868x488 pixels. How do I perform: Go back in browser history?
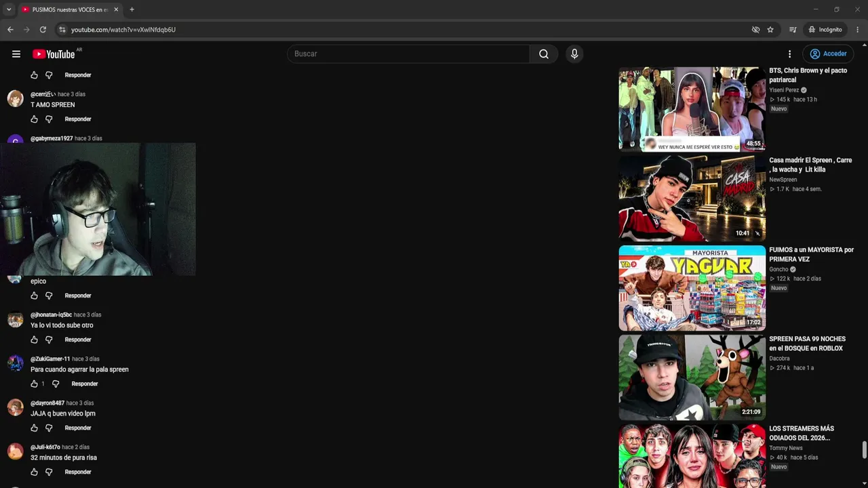tap(10, 30)
